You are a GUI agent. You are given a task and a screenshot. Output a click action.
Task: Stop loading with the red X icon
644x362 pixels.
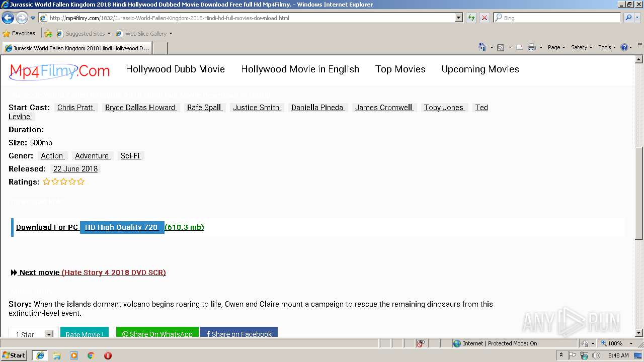[484, 18]
